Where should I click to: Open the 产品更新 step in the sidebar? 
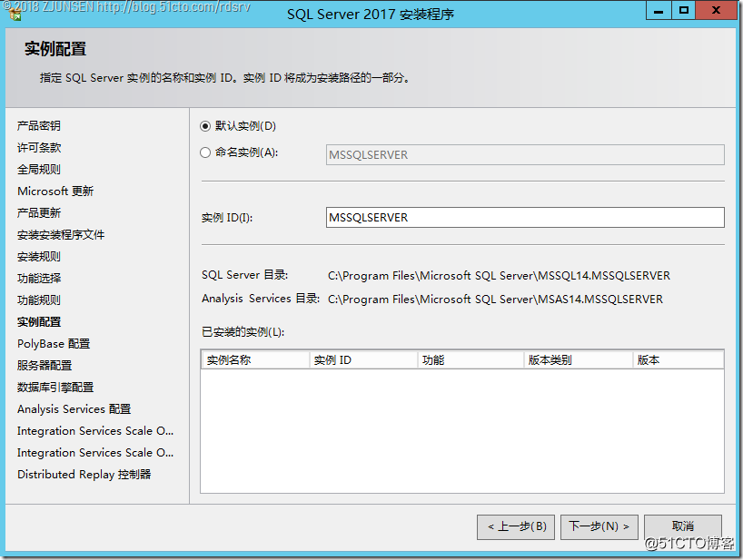39,213
